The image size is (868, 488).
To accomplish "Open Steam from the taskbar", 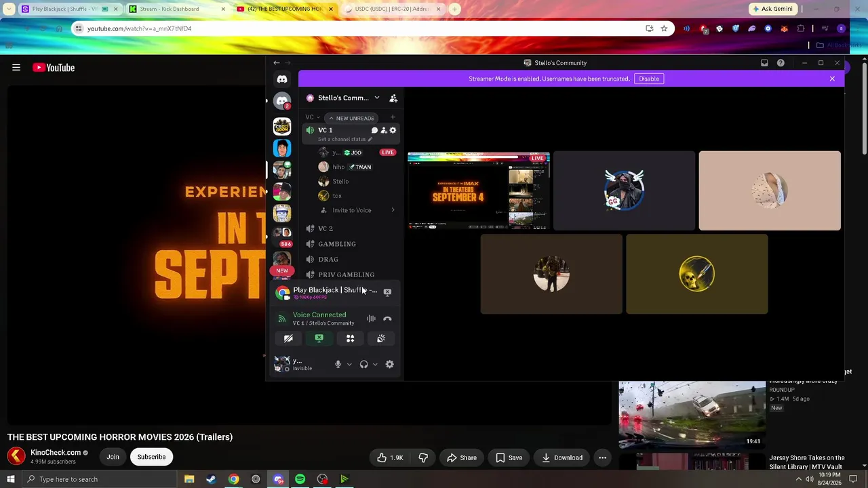I will tap(211, 479).
